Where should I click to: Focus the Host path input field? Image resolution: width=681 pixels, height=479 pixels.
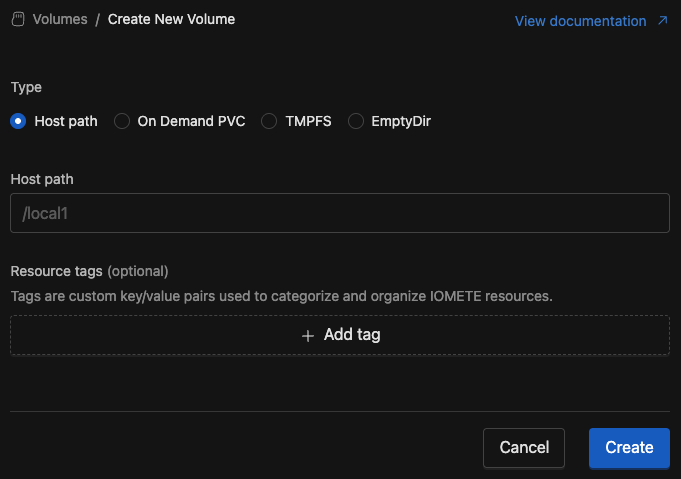pyautogui.click(x=340, y=213)
